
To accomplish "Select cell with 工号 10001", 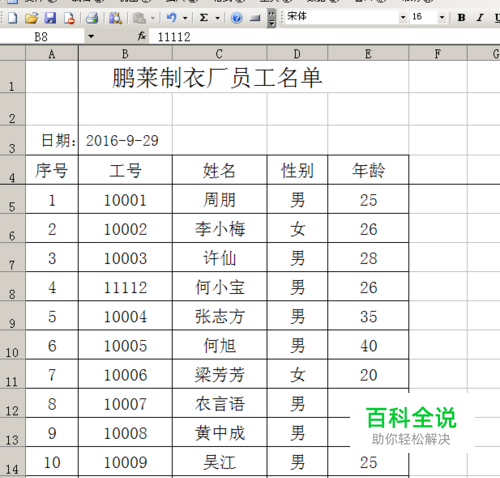I will (125, 199).
